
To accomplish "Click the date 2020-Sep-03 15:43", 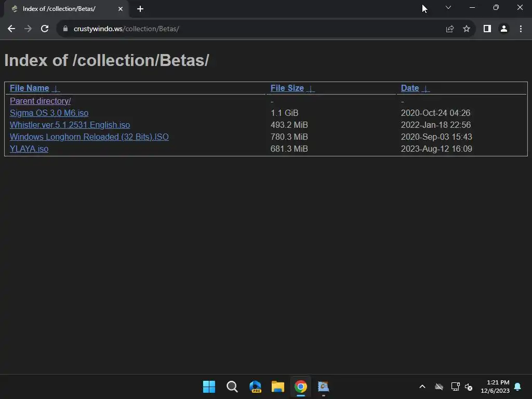I will tap(436, 137).
